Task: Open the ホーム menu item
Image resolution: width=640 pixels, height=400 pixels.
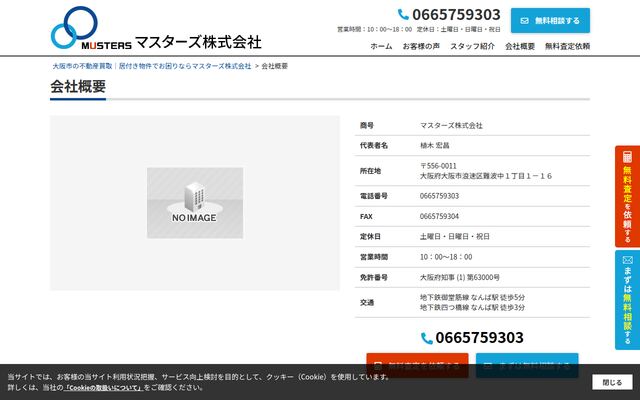Action: click(381, 46)
